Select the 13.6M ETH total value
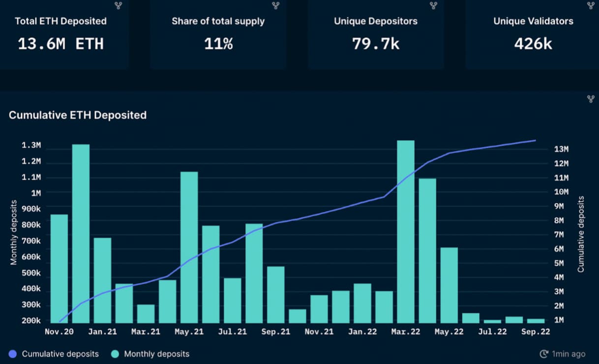The image size is (599, 364). click(x=60, y=44)
